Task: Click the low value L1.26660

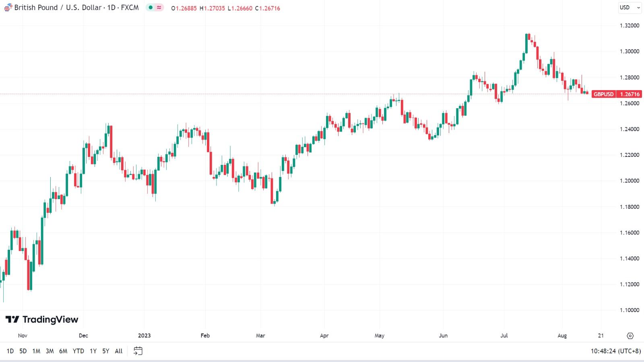Action: [240, 8]
